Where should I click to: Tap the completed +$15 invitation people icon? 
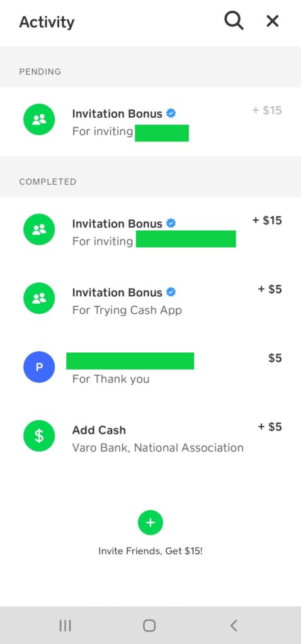pyautogui.click(x=39, y=230)
